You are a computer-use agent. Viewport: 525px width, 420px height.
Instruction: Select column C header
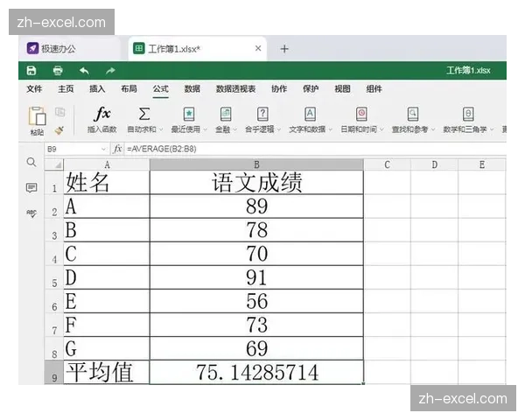pyautogui.click(x=387, y=164)
